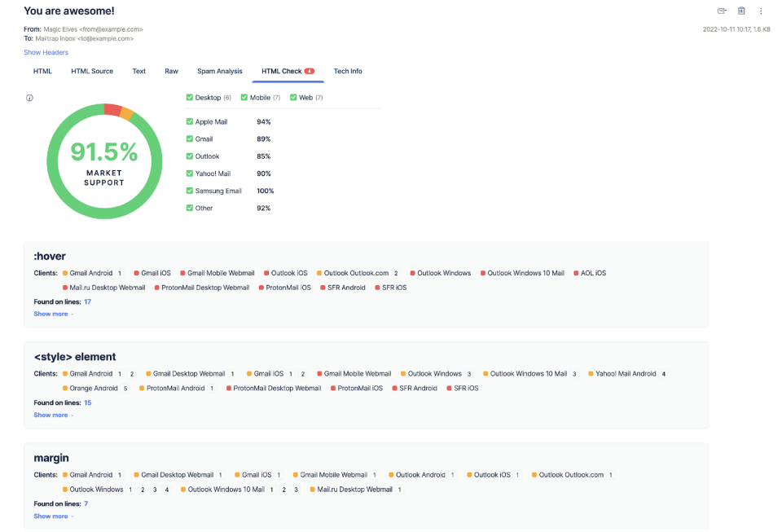Click the email subject You are awesome!
The image size is (782, 532).
68,11
